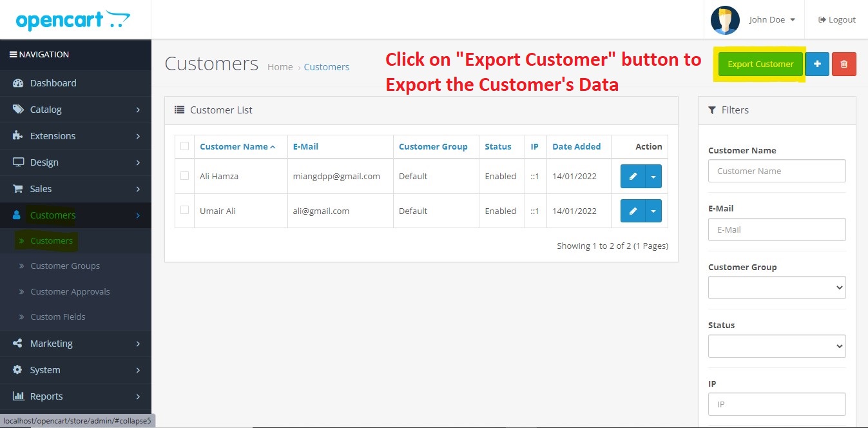Click the Logout link
This screenshot has height=428, width=868.
tap(837, 20)
